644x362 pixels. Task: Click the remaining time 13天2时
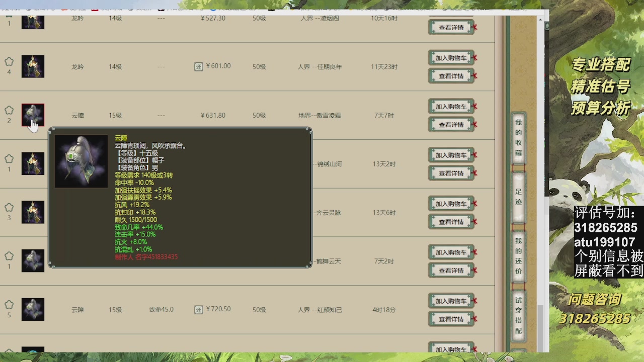coord(384,164)
